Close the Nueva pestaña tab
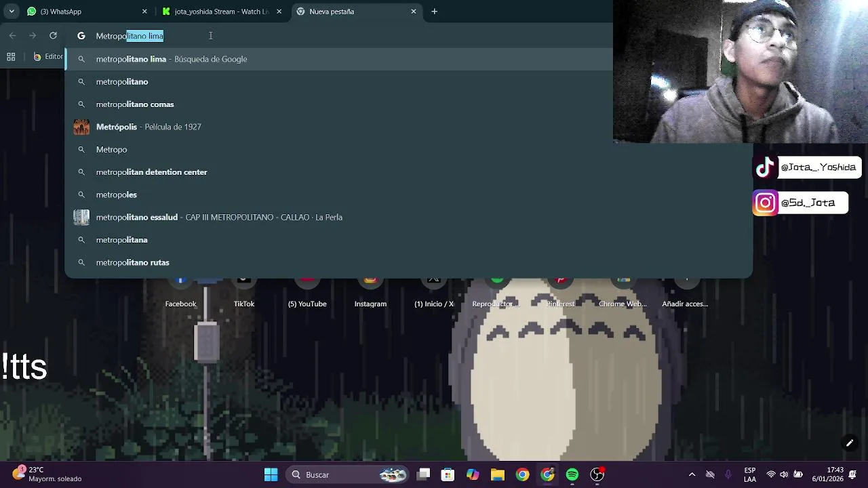The width and height of the screenshot is (868, 488). (414, 12)
